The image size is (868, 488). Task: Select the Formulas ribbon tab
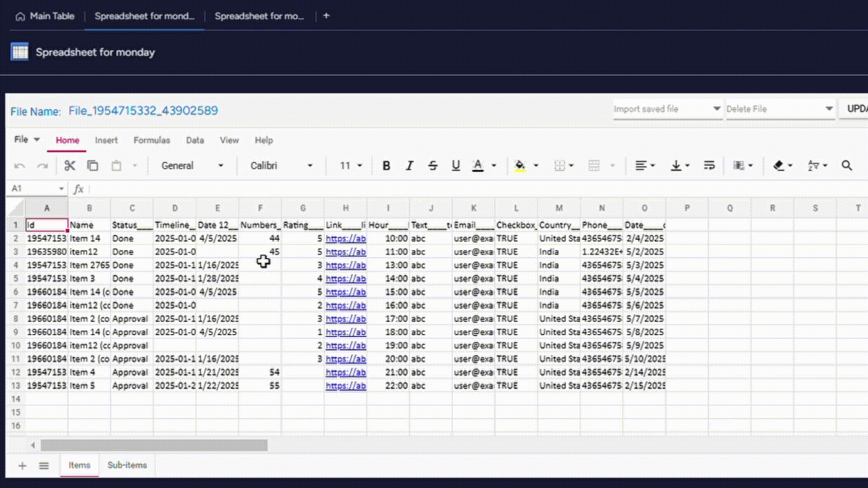(x=151, y=141)
